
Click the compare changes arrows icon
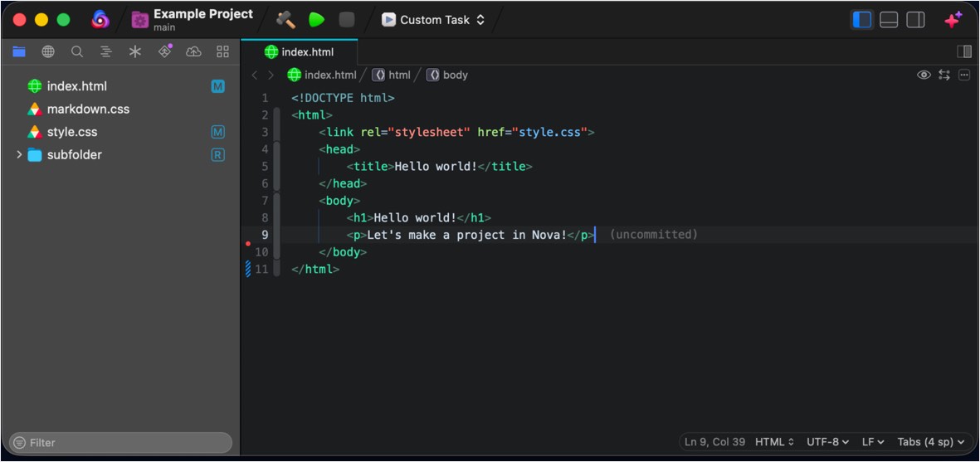coord(943,75)
